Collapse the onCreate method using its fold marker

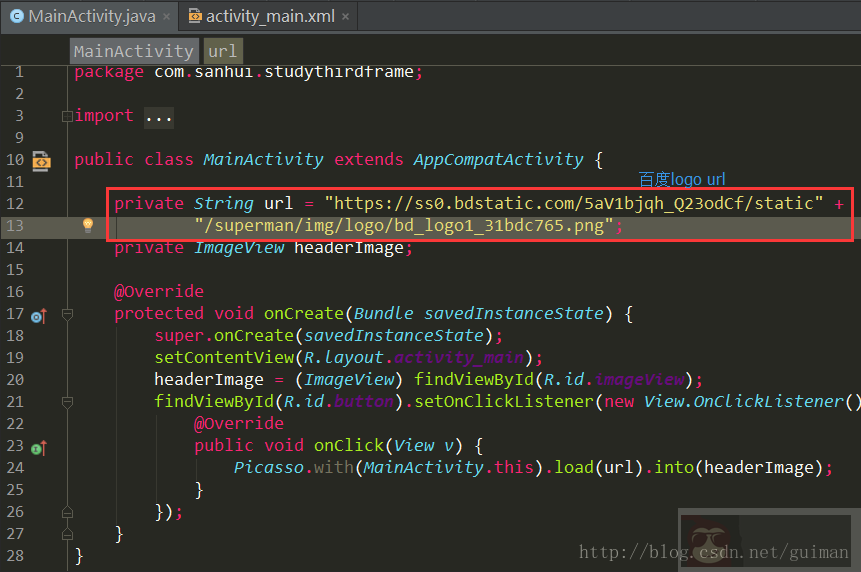(x=67, y=314)
